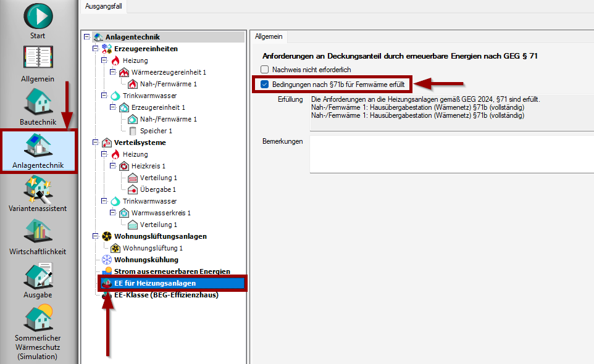This screenshot has width=594, height=364.
Task: Switch to the Ausgangsfall tab
Action: click(103, 6)
